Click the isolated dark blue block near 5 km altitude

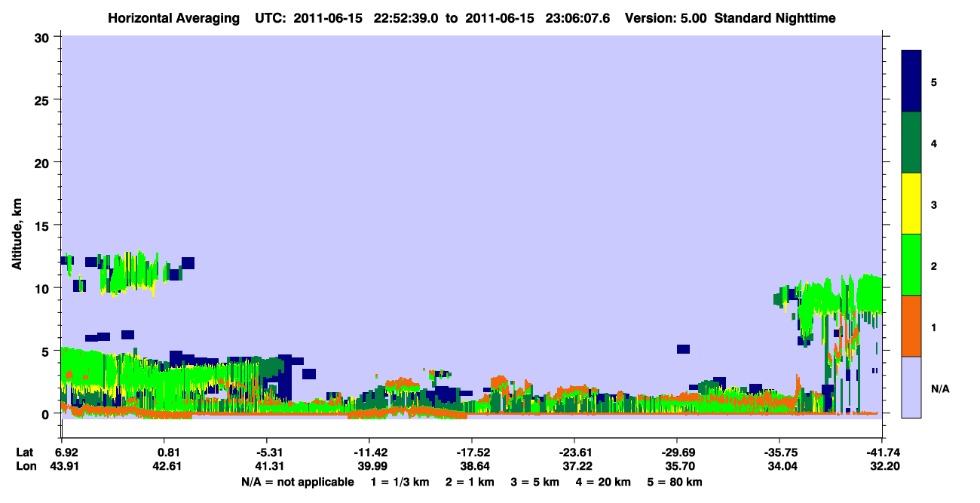[683, 349]
